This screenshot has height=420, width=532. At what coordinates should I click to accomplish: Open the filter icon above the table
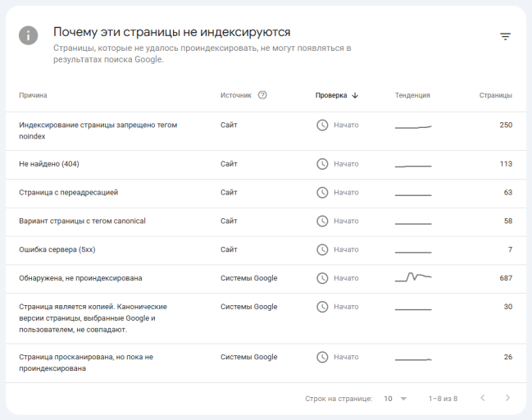point(505,36)
